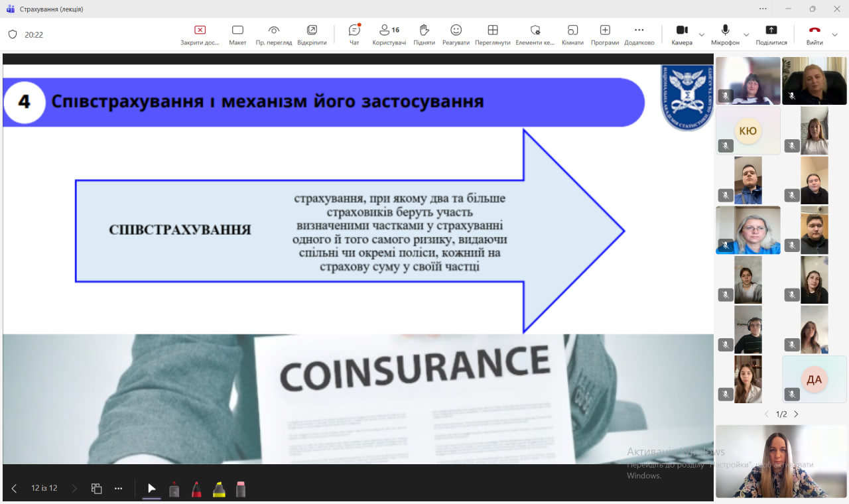Image resolution: width=849 pixels, height=504 pixels.
Task: Toggle the Камера camera on or off
Action: tap(682, 34)
